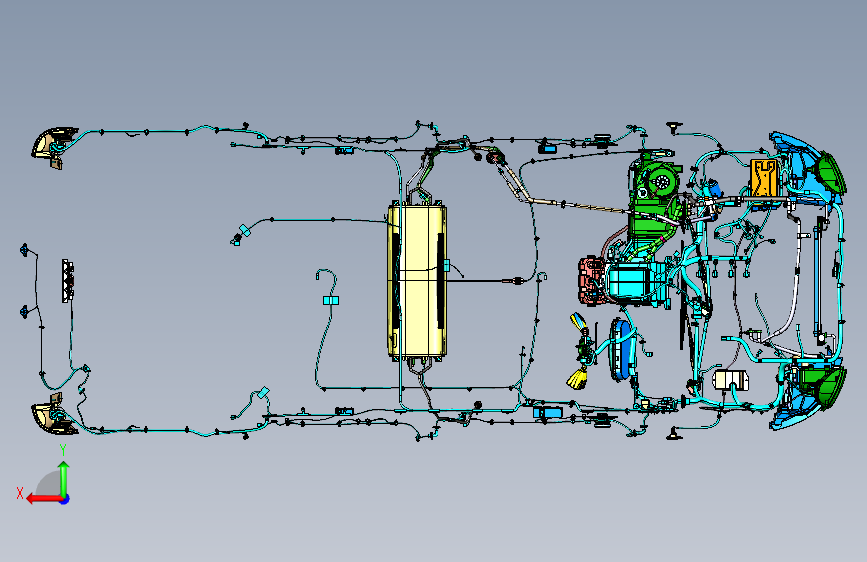The height and width of the screenshot is (562, 867).
Task: Pick the upper rear tail lamp
Action: (53, 145)
